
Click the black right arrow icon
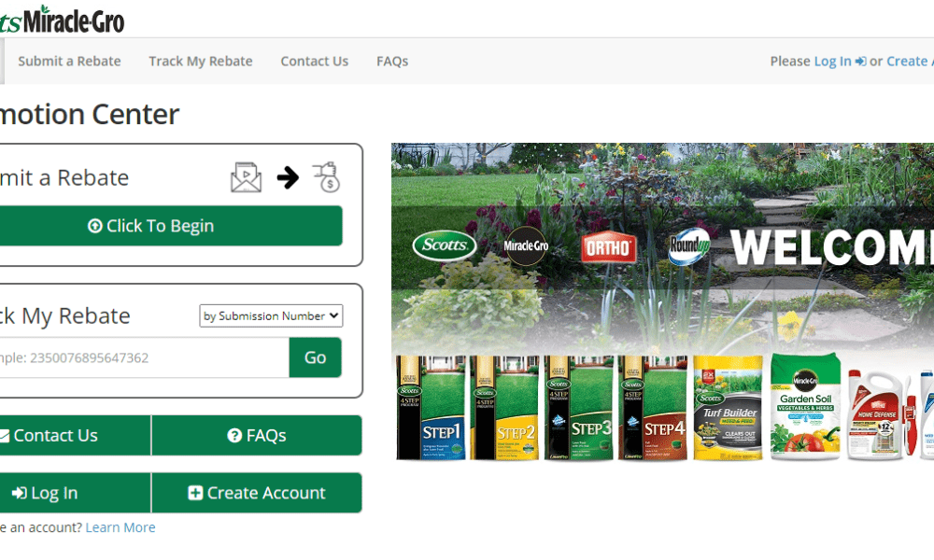click(x=288, y=177)
